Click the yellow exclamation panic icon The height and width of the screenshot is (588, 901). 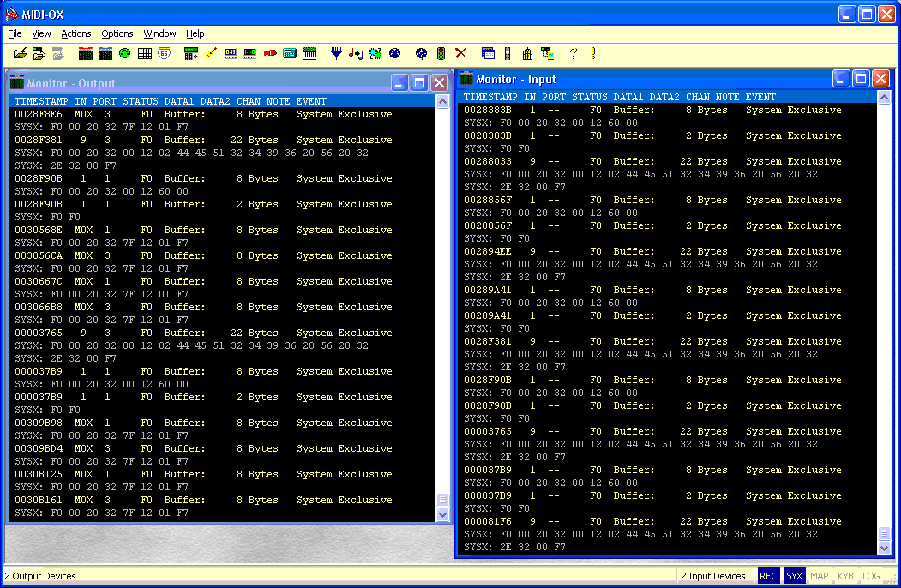point(593,53)
